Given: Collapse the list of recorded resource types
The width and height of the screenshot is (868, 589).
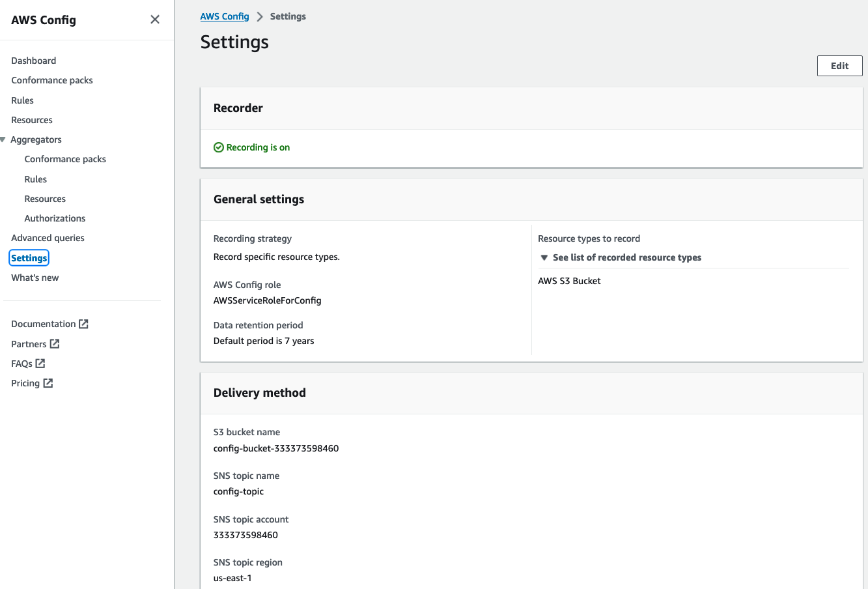Looking at the screenshot, I should (544, 257).
